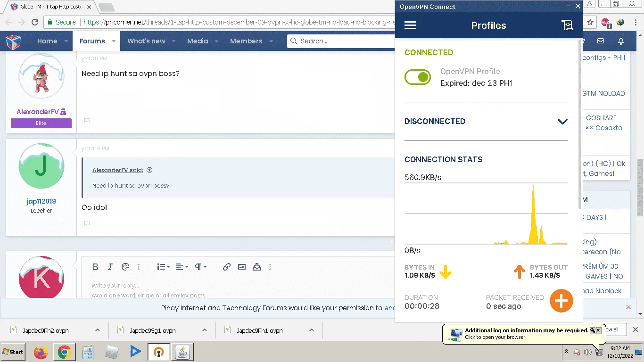Viewport: 644px width, 362px height.
Task: Open jap112019's profile link
Action: coord(41,201)
